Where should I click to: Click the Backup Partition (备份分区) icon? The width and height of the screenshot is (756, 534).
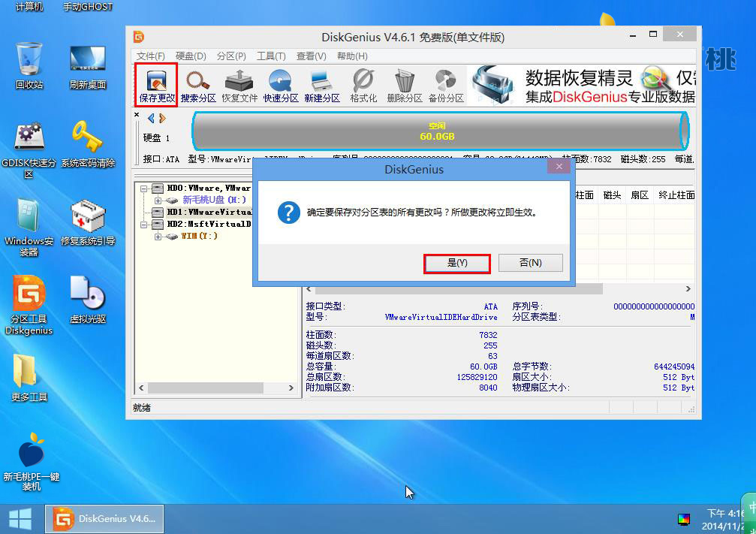[446, 86]
